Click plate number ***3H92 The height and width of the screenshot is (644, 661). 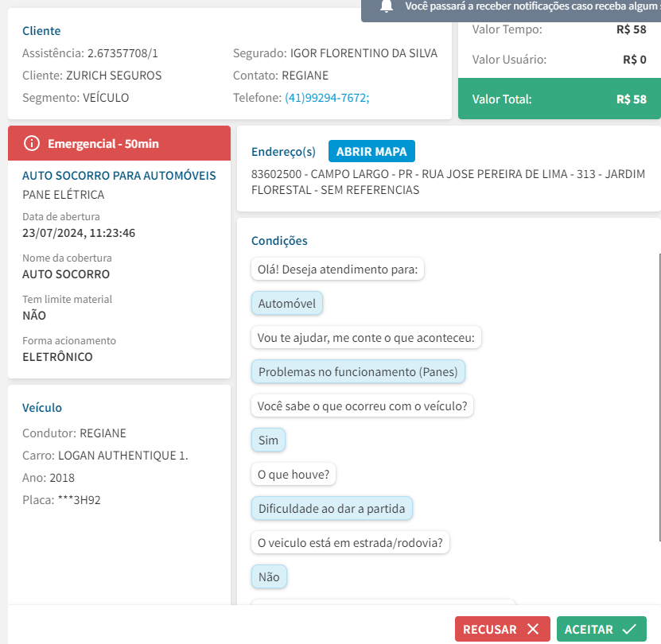coord(80,500)
